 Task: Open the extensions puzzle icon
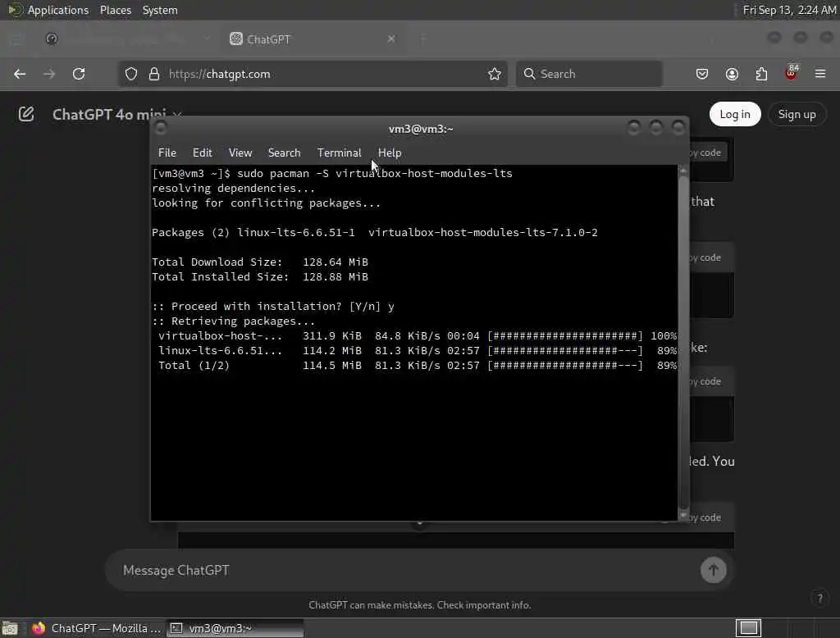coord(761,74)
